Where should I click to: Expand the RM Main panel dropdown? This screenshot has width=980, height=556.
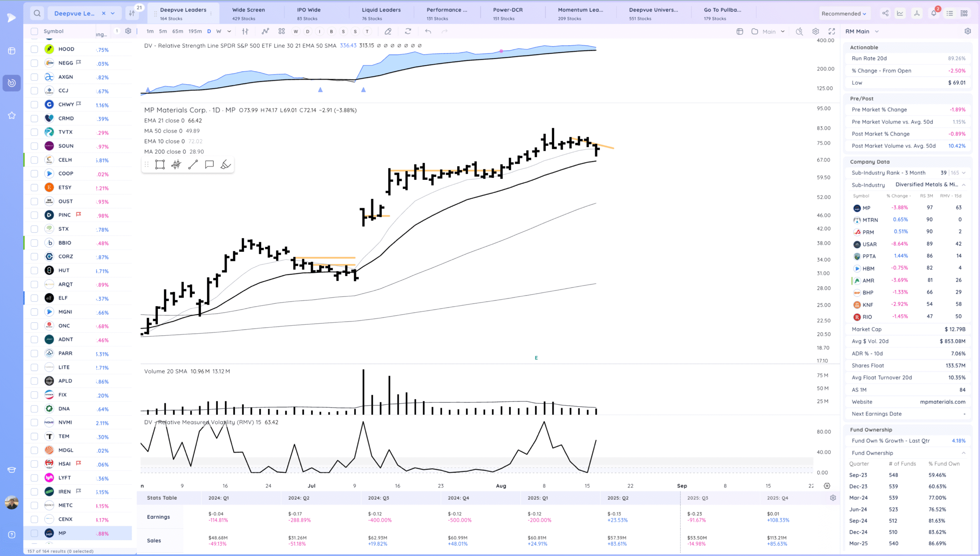click(877, 31)
